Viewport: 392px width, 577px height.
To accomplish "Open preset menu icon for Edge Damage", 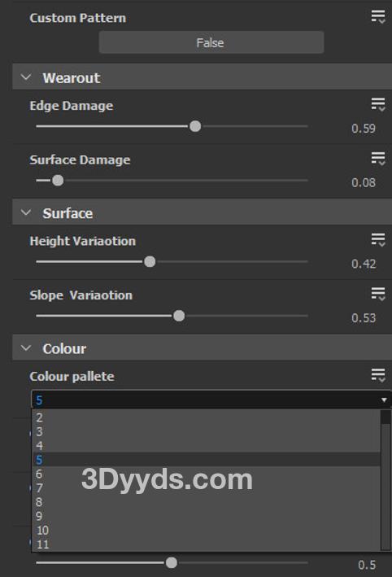I will click(378, 105).
